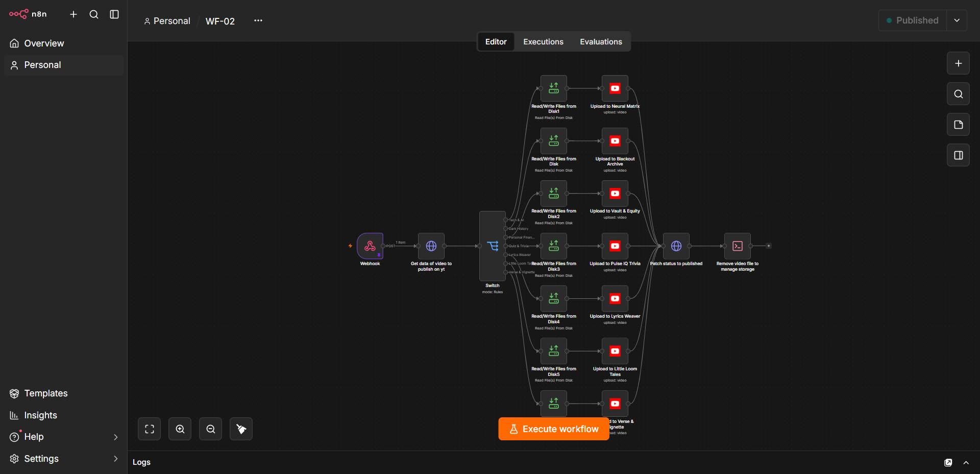Click the WF-02 workflow name
Image resolution: width=980 pixels, height=474 pixels.
(x=220, y=21)
